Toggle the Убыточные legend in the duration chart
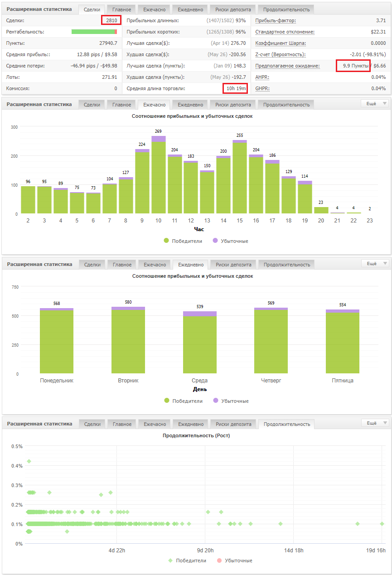This screenshot has height=575, width=392. [x=235, y=561]
